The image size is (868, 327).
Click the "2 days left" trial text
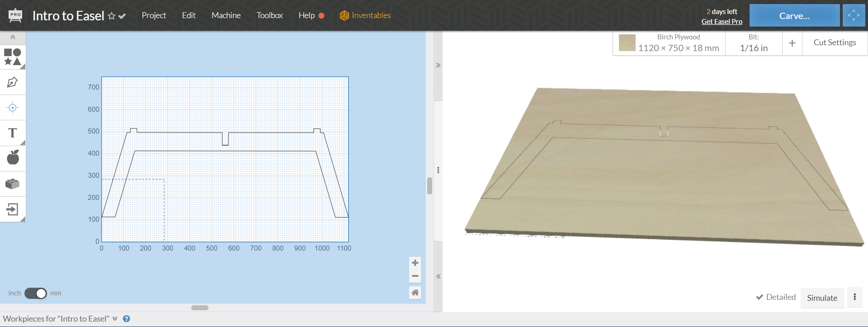(722, 12)
